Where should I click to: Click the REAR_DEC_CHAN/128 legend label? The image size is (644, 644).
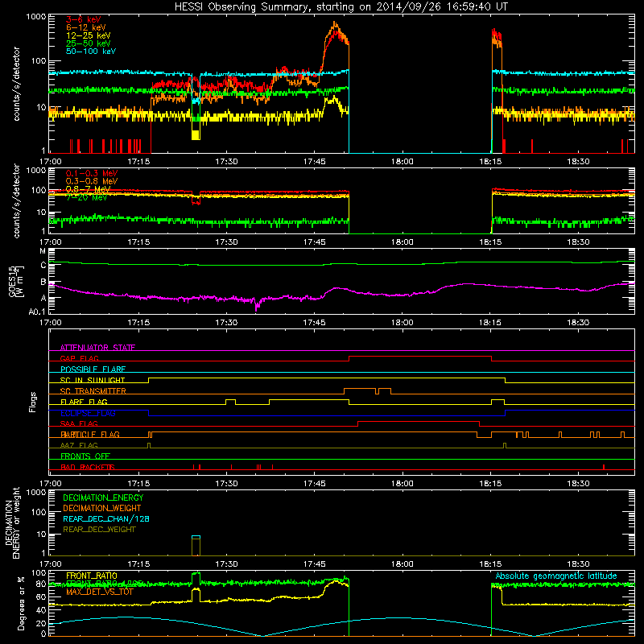tap(106, 518)
